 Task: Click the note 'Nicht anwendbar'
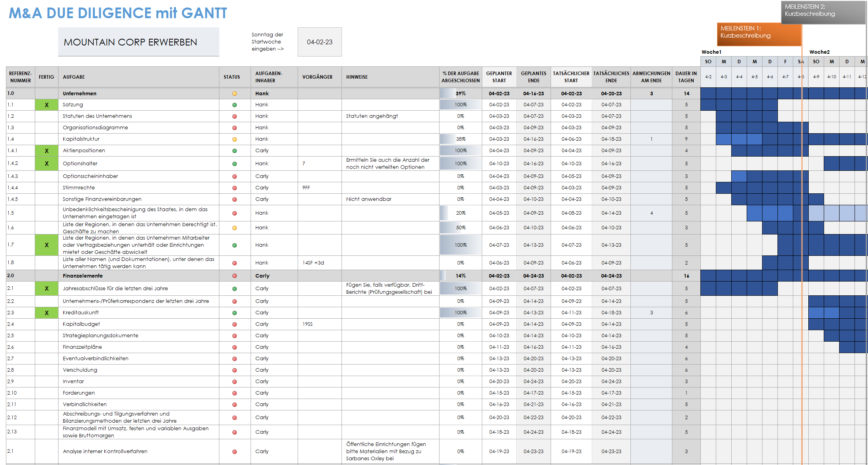pyautogui.click(x=369, y=199)
